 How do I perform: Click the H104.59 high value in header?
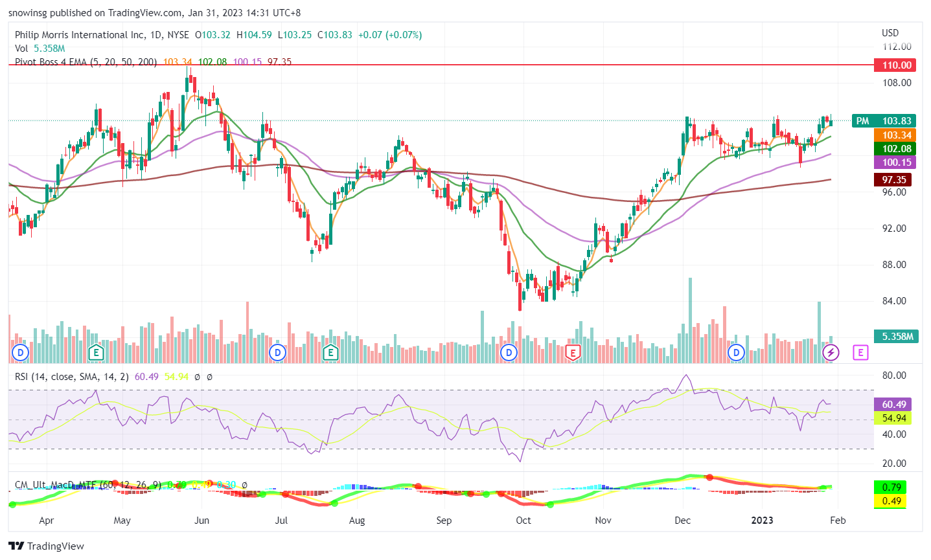click(254, 35)
